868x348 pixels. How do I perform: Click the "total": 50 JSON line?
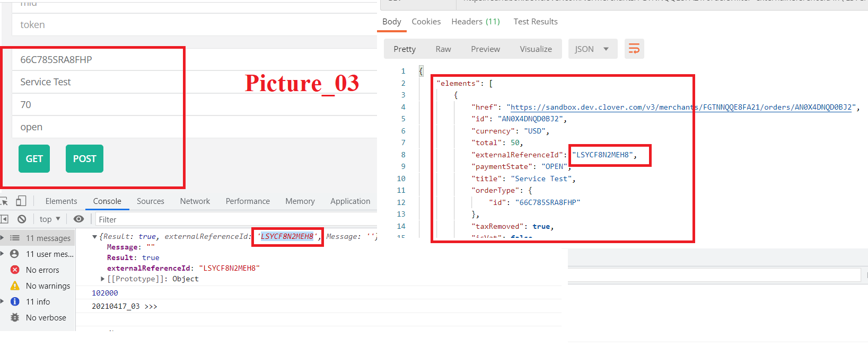pyautogui.click(x=497, y=142)
